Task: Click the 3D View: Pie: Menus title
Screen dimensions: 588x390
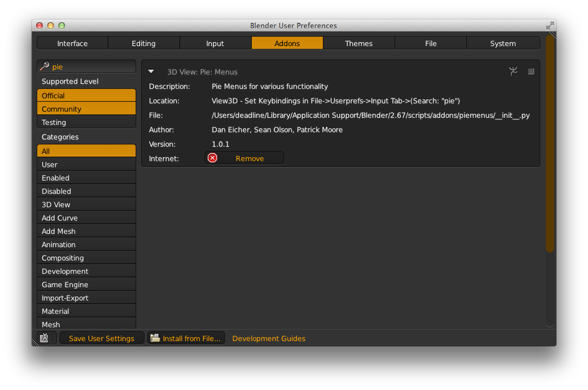Action: tap(202, 72)
